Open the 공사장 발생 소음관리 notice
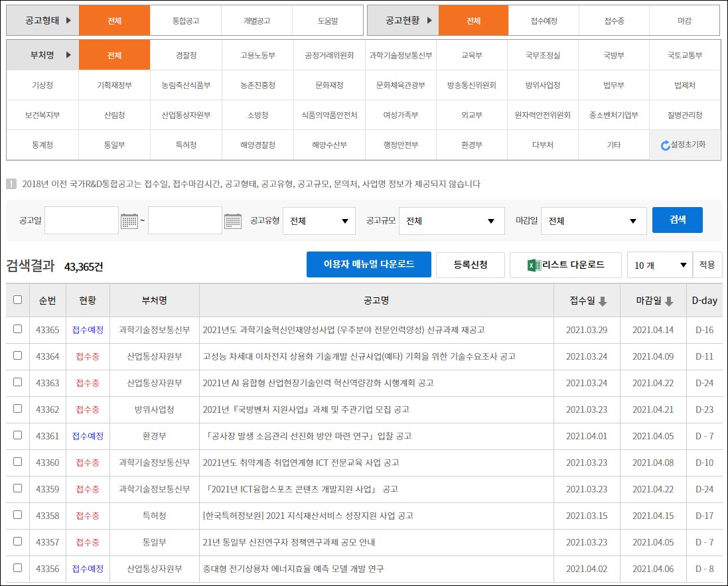Image resolution: width=728 pixels, height=586 pixels. (x=308, y=436)
